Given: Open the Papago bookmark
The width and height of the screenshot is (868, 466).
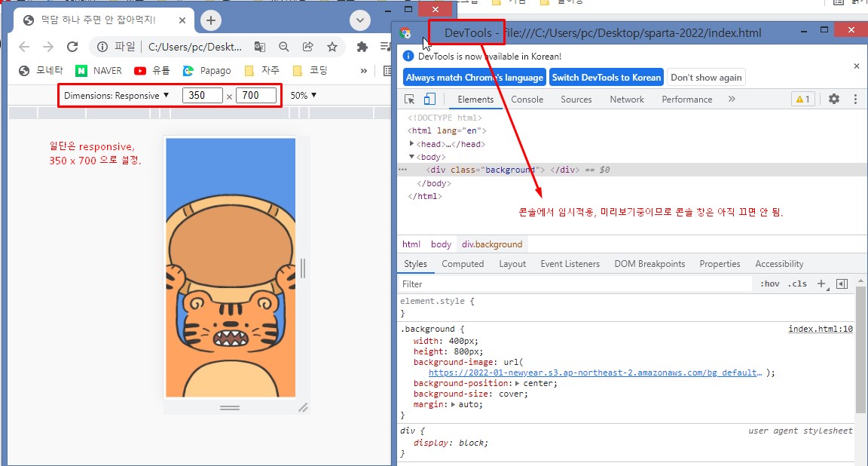Looking at the screenshot, I should coord(207,70).
